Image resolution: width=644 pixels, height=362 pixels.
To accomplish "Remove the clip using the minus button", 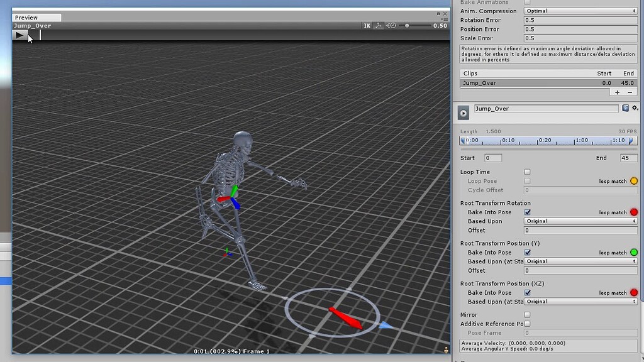I will [628, 92].
